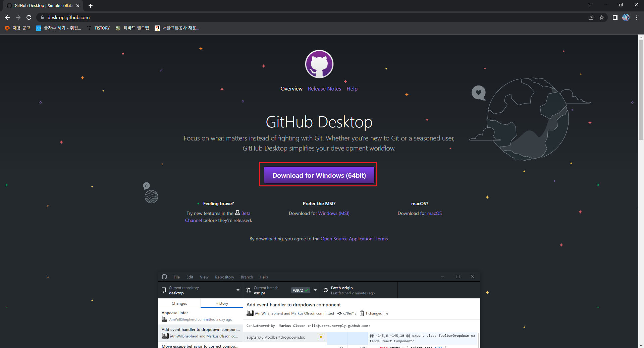Bookmark this page with the star icon

tap(602, 17)
